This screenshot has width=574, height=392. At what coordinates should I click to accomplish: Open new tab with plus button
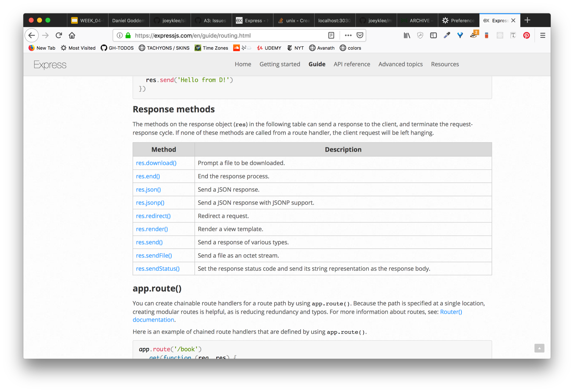click(527, 20)
